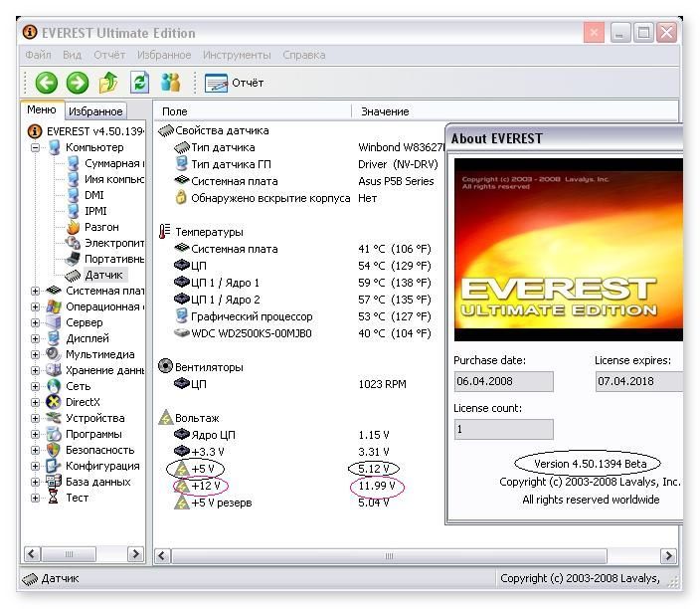Switch to the Избранное sidebar tab

click(x=95, y=111)
